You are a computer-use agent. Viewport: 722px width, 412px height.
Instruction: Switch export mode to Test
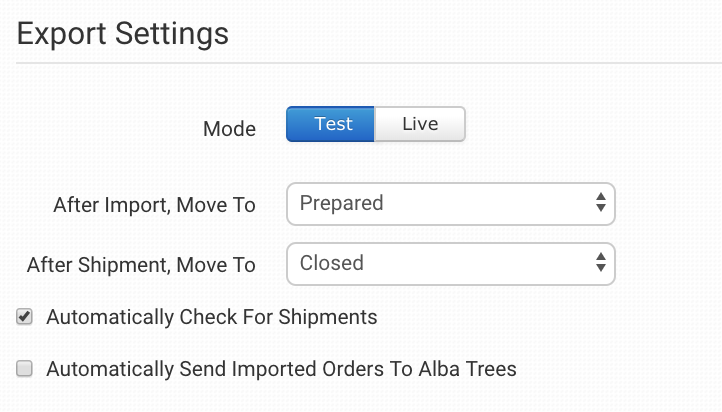click(x=331, y=125)
